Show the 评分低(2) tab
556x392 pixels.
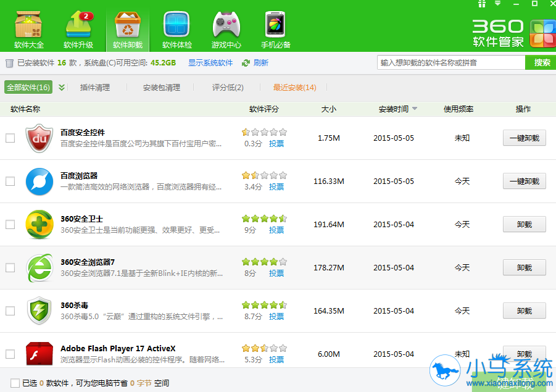228,87
